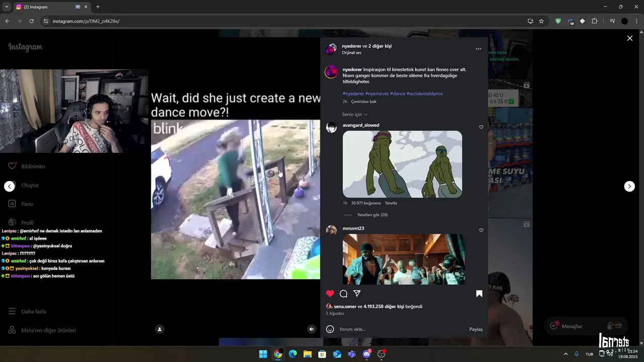View site information icon in address bar
This screenshot has width=644, height=362.
[x=46, y=21]
